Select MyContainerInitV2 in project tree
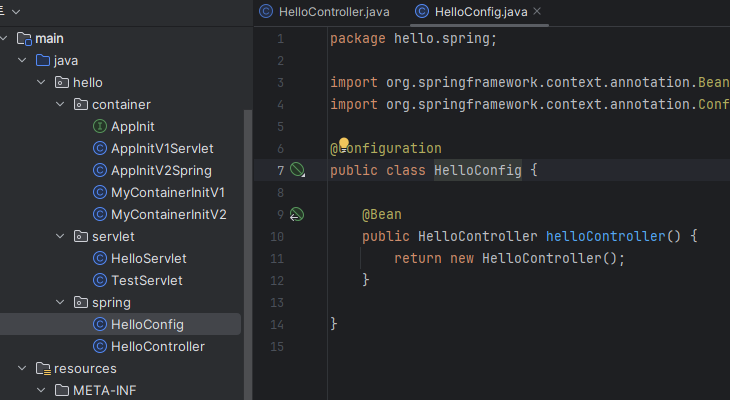 coord(169,214)
